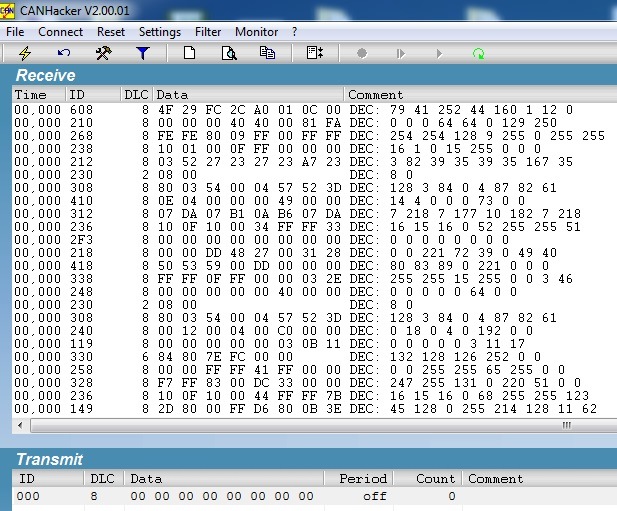Screen dimensions: 617x511
Task: Click the Transmit row data bytes field
Action: pos(222,496)
